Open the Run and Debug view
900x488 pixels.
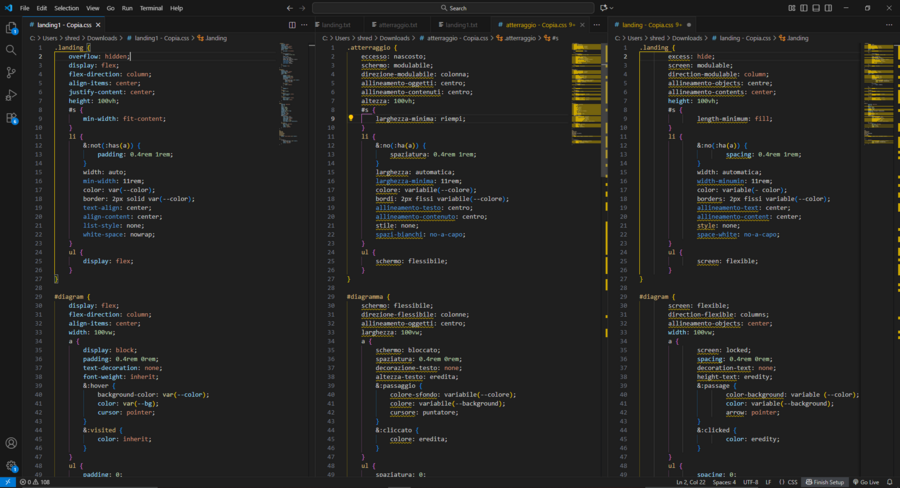pyautogui.click(x=11, y=95)
